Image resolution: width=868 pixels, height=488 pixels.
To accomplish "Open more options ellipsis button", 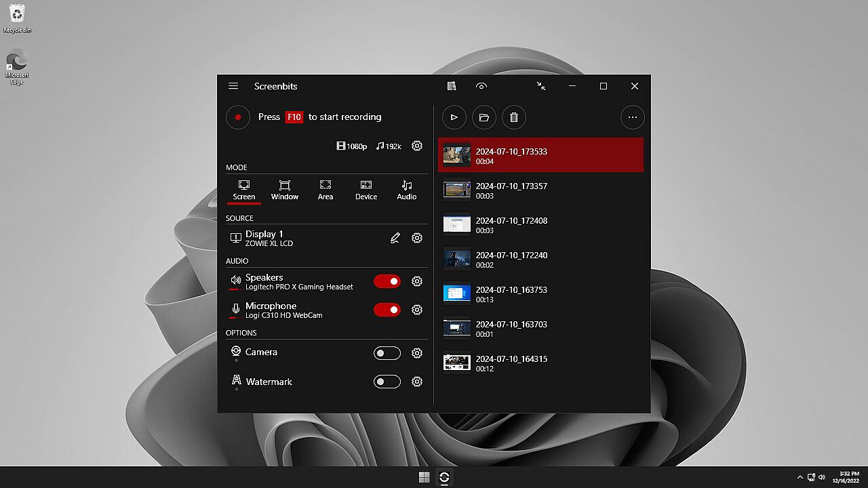I will click(x=633, y=117).
